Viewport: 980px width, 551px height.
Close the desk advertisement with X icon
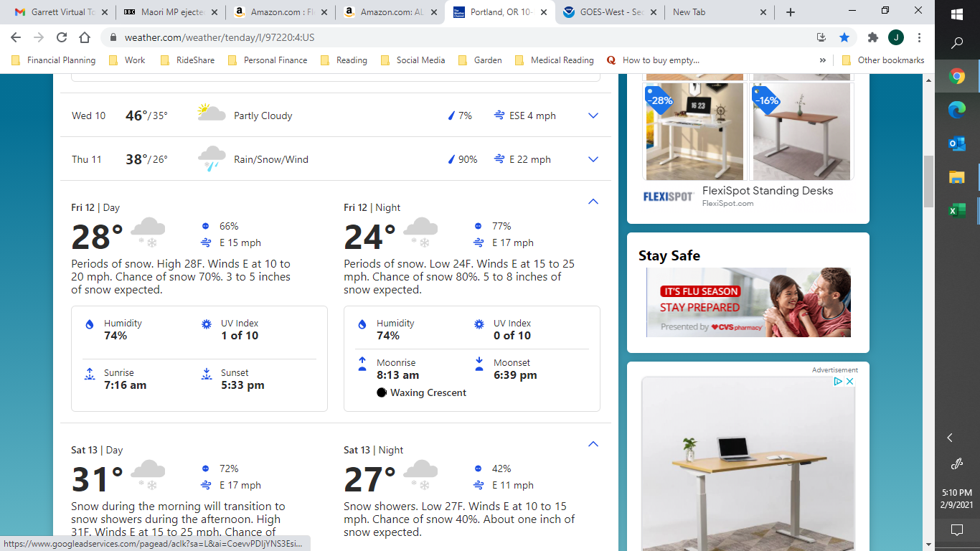pos(850,382)
